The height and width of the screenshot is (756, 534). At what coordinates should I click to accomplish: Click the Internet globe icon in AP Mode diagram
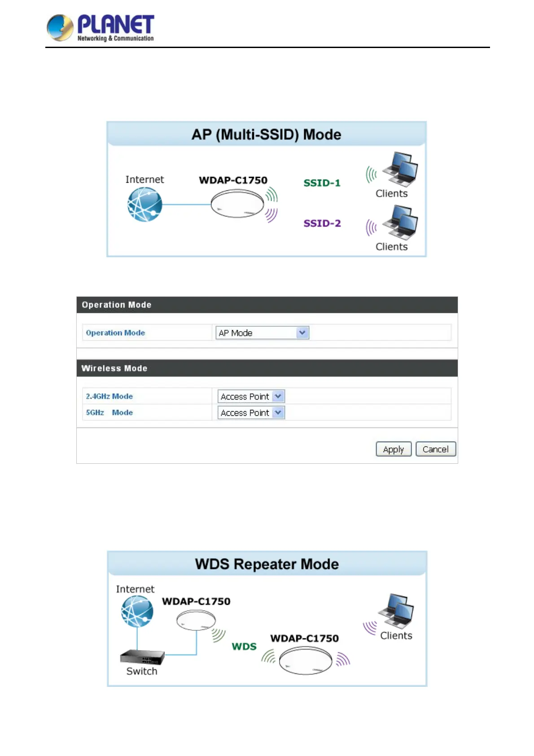[144, 204]
